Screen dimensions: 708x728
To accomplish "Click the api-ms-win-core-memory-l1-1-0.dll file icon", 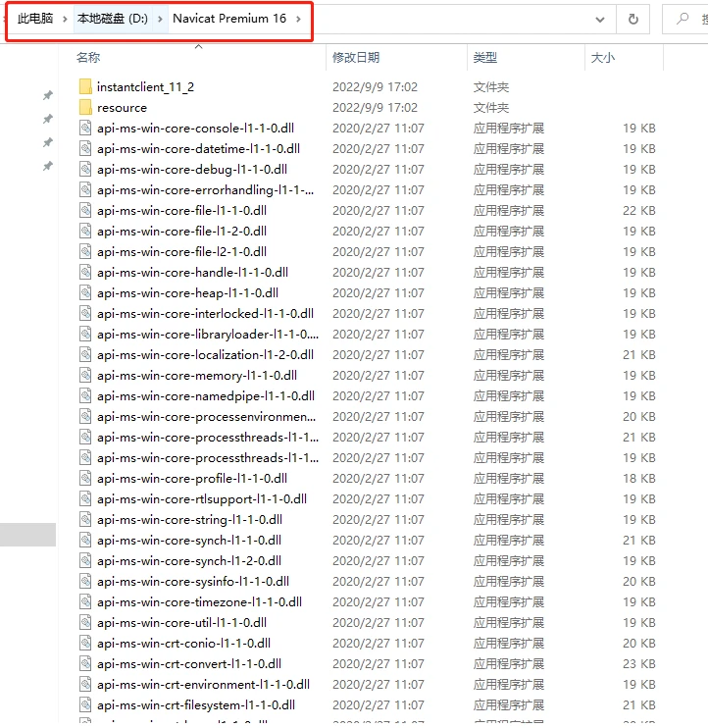I will (85, 375).
